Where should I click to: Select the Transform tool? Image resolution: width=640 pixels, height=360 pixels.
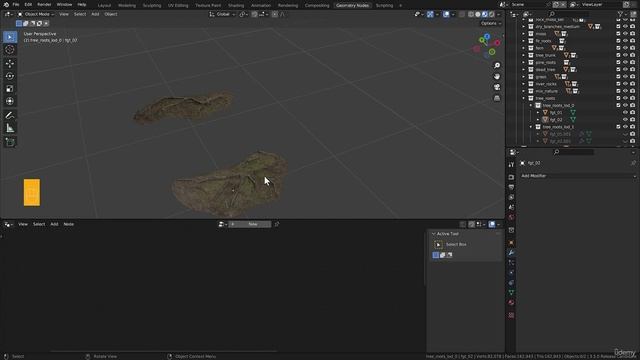coord(10,101)
